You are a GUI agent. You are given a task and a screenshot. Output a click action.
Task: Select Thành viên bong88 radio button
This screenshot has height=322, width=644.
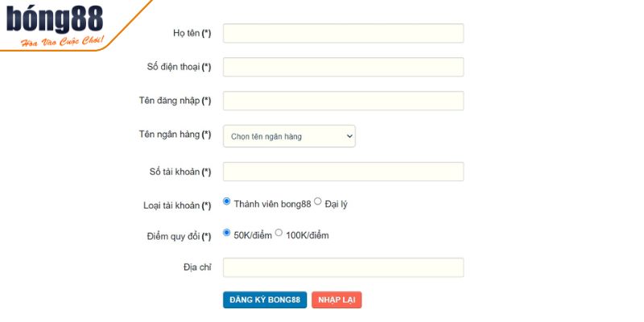[227, 201]
